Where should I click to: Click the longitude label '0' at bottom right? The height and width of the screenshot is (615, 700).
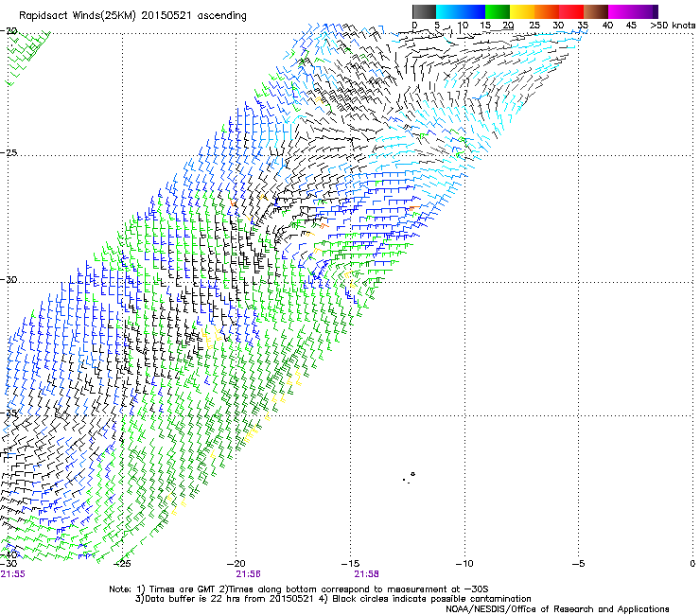(x=692, y=564)
